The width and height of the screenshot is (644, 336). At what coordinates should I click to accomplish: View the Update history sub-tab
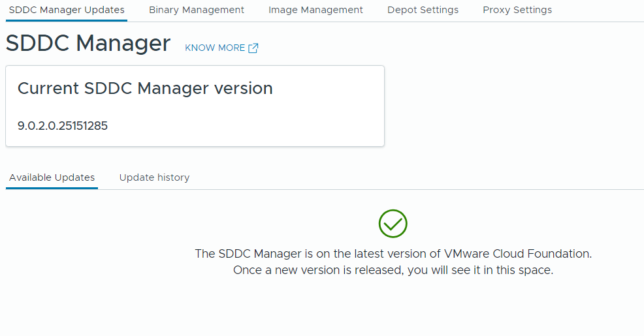[154, 177]
